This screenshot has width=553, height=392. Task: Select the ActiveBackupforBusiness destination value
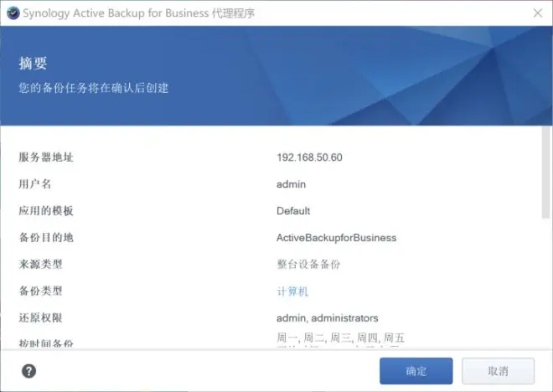click(x=337, y=238)
